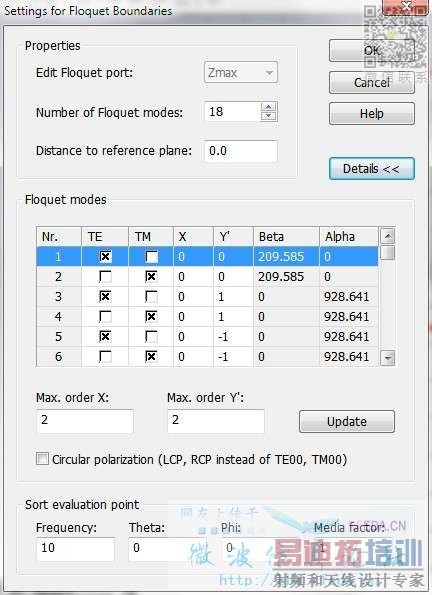Toggle TE checkbox for mode 1
This screenshot has height=595, width=432.
105,257
